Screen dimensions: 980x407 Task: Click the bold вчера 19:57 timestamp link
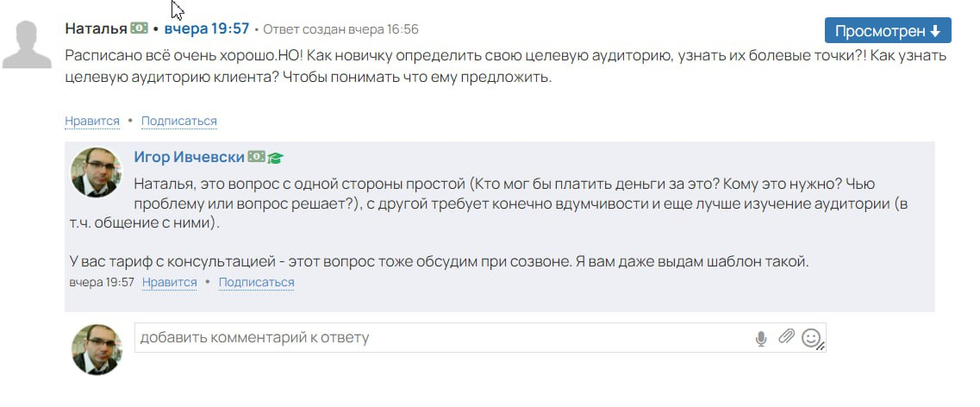pyautogui.click(x=206, y=28)
